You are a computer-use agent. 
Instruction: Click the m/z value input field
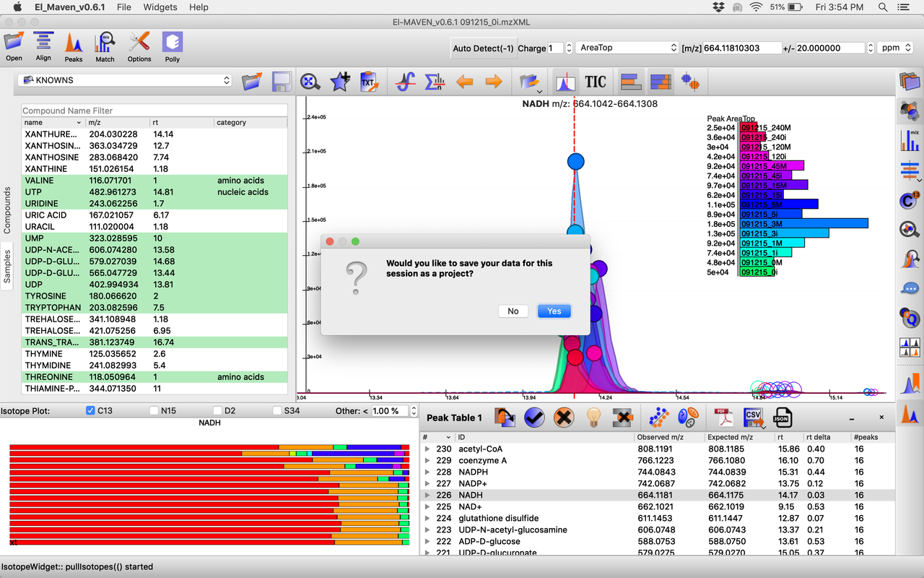point(742,48)
